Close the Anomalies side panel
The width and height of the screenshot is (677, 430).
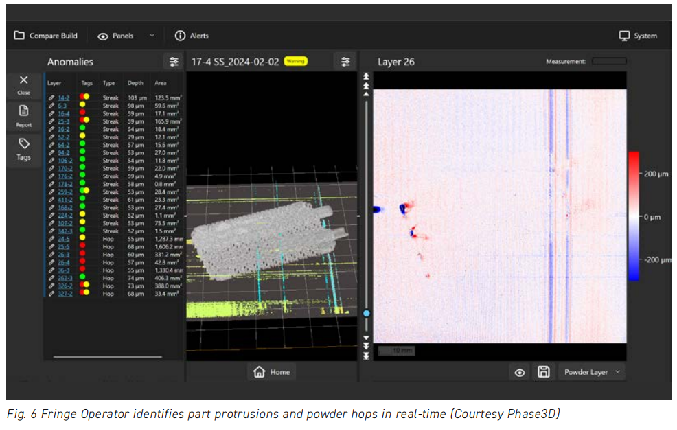pyautogui.click(x=24, y=85)
